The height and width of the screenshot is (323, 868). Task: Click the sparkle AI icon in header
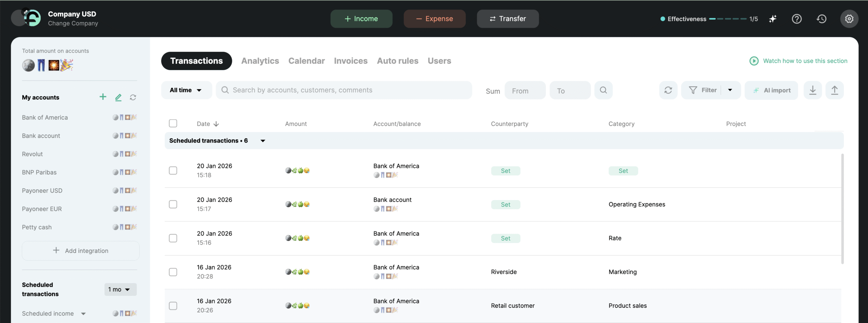pos(773,19)
